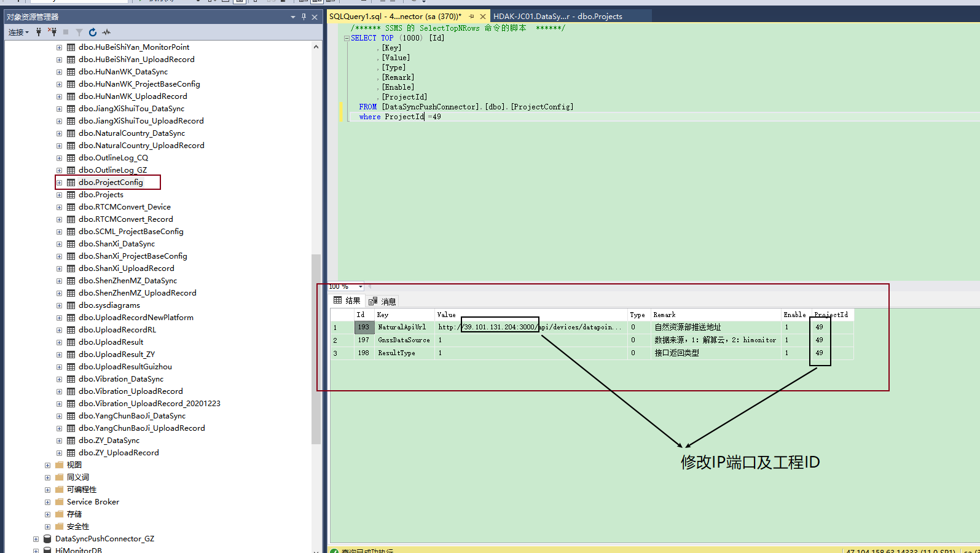Click the connect plug icon in Object Explorer

click(x=39, y=32)
